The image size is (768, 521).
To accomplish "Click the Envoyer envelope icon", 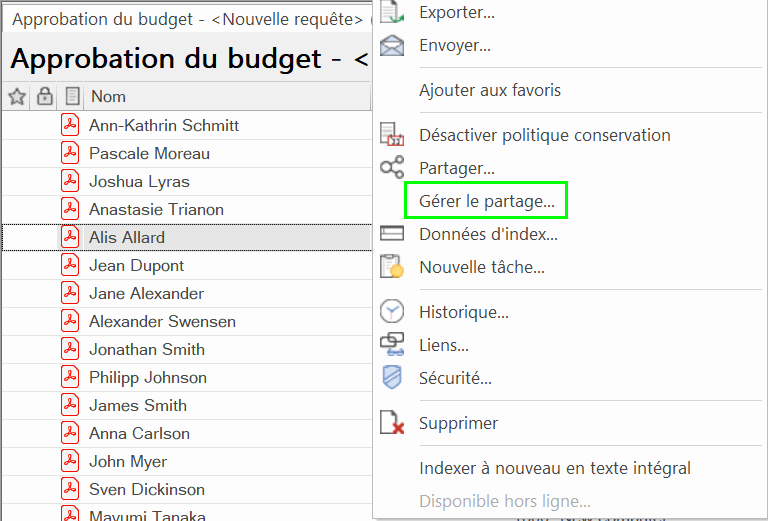I will (392, 46).
